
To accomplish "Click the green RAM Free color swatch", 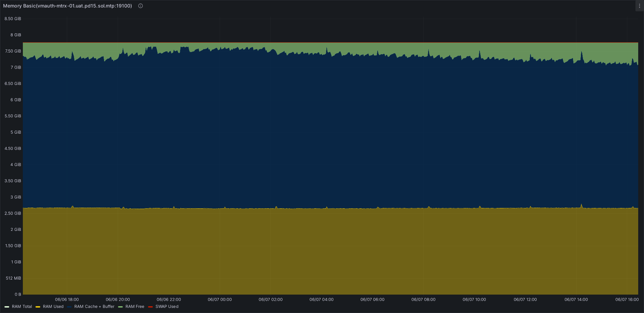I will click(120, 307).
